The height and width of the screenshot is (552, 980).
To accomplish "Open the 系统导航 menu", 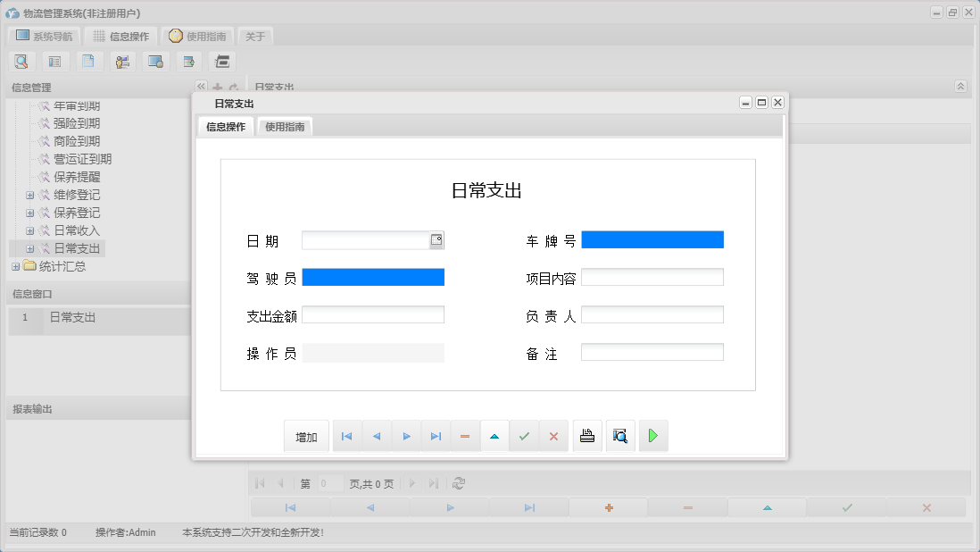I will pos(43,36).
